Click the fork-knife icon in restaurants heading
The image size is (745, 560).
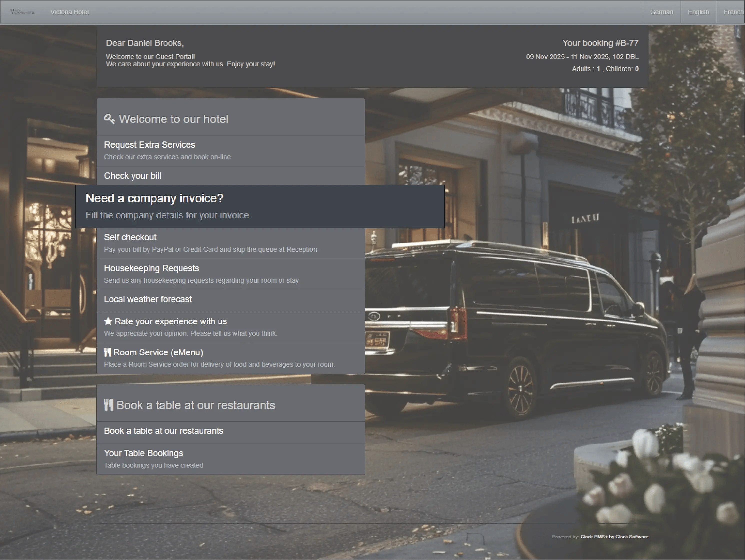tap(108, 405)
